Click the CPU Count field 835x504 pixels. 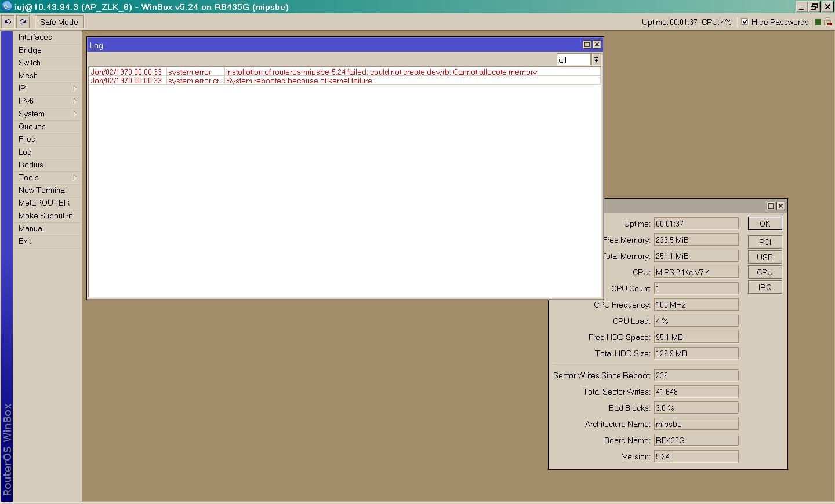pyautogui.click(x=696, y=288)
